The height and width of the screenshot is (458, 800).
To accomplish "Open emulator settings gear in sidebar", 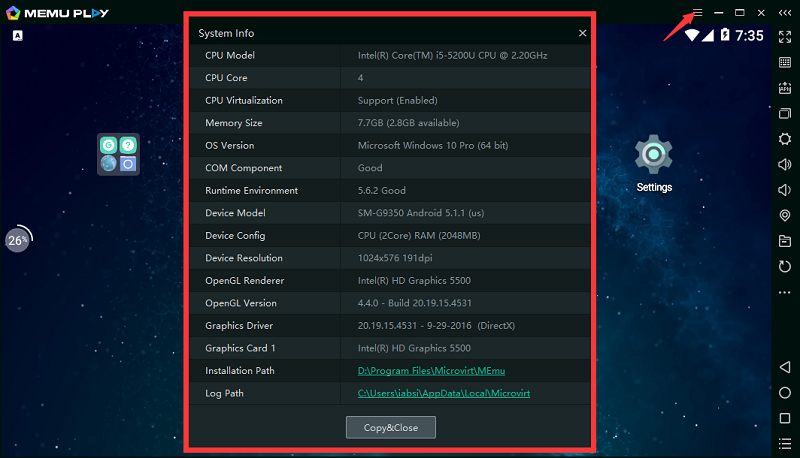I will point(785,139).
